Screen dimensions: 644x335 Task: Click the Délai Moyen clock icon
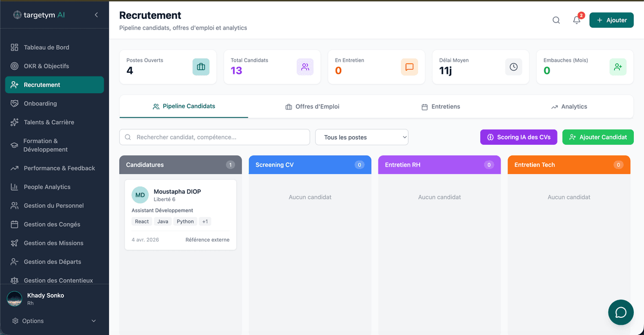(x=514, y=67)
